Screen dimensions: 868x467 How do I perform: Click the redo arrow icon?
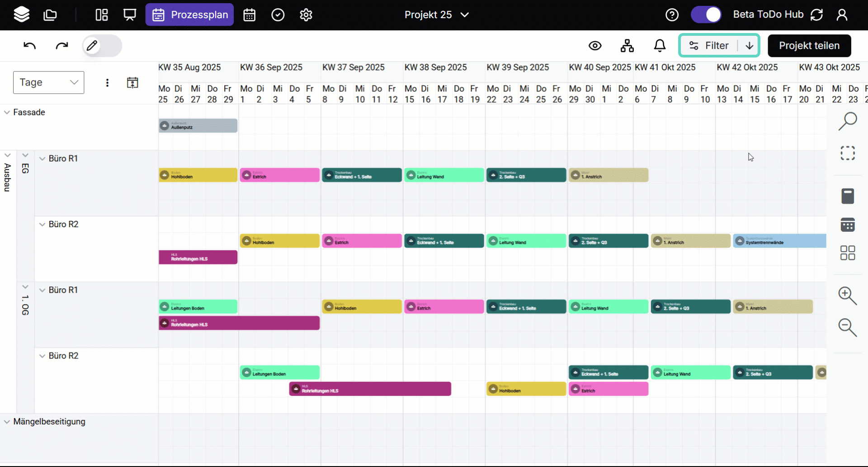coord(62,46)
